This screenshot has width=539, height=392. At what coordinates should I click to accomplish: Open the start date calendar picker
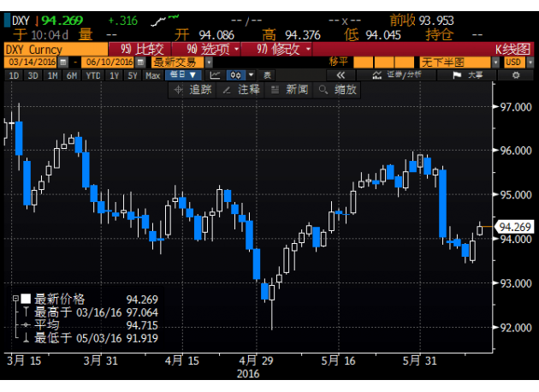coord(63,62)
